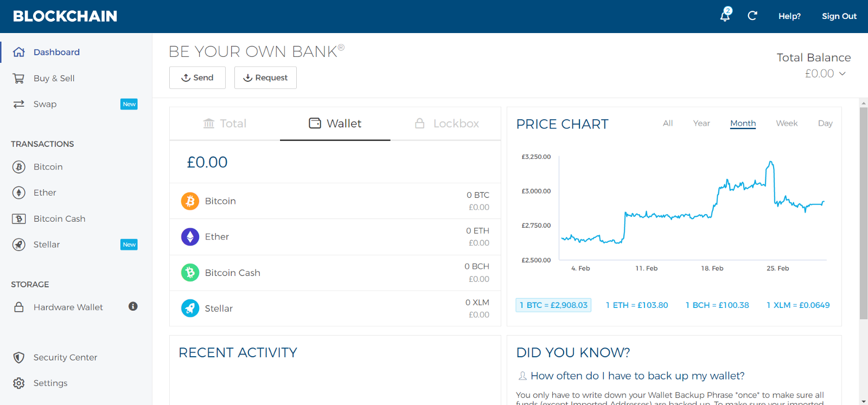868x405 pixels.
Task: Click the Request button
Action: coord(265,78)
